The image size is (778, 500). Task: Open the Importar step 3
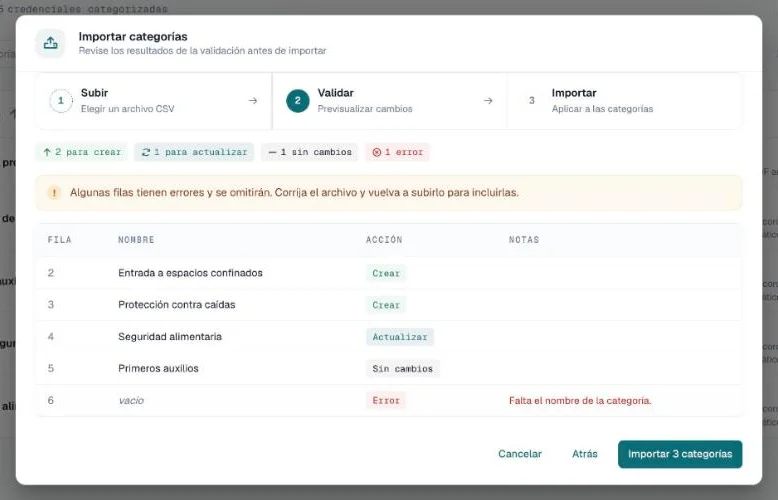point(625,101)
